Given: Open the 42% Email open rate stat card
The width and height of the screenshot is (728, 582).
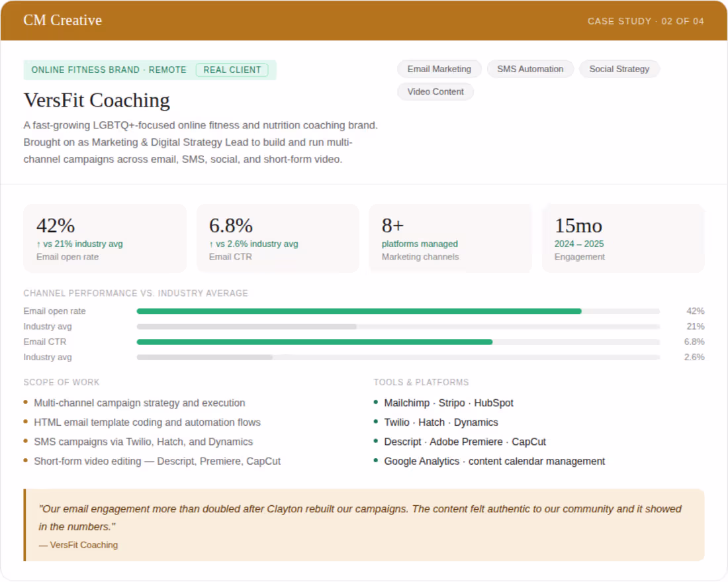Looking at the screenshot, I should 105,238.
